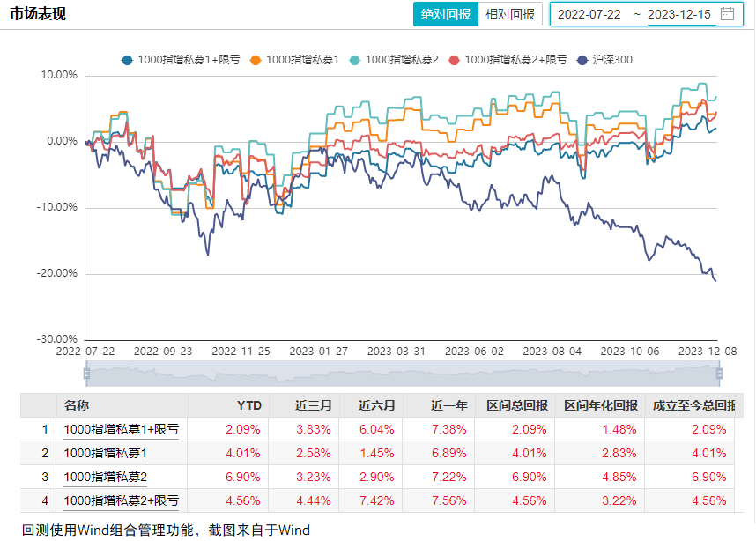The height and width of the screenshot is (541, 756).
Task: Click the middle of the range overview bar
Action: (x=403, y=374)
